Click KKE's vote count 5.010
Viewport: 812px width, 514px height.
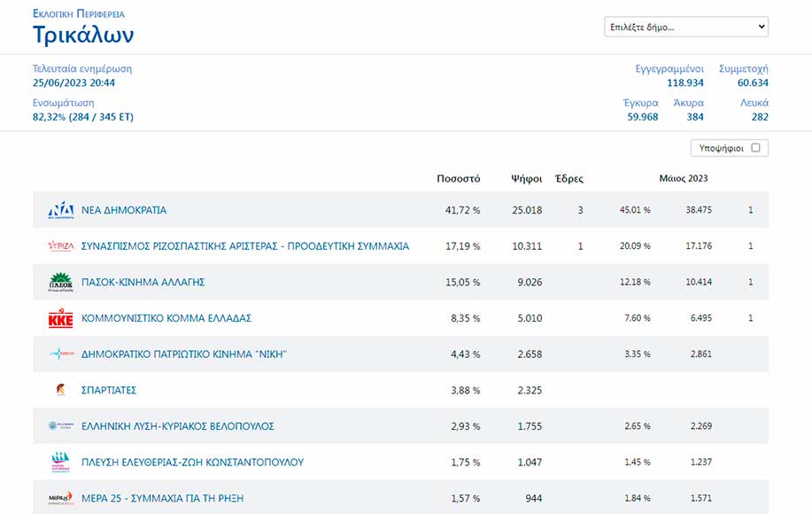(530, 318)
